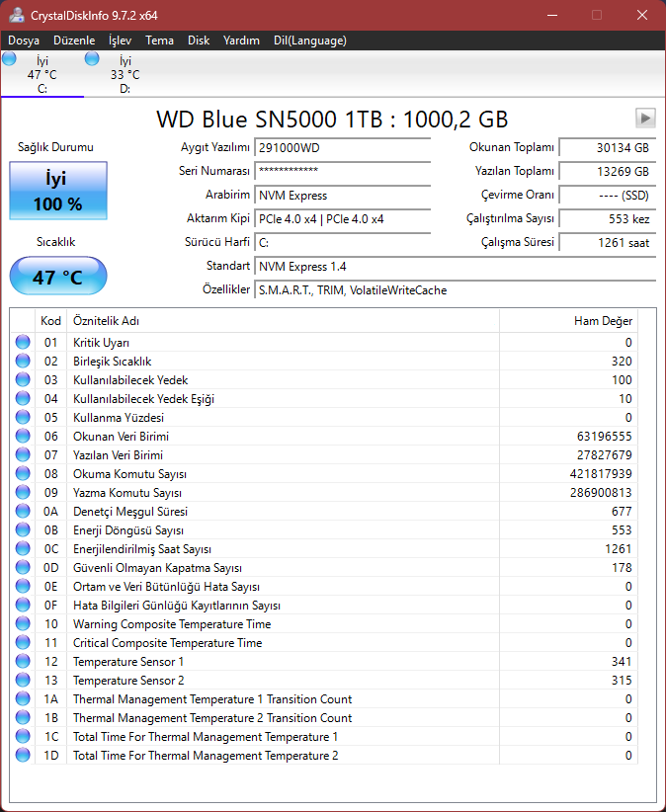Image resolution: width=666 pixels, height=812 pixels.
Task: Click the next disk arrow button
Action: pyautogui.click(x=645, y=119)
